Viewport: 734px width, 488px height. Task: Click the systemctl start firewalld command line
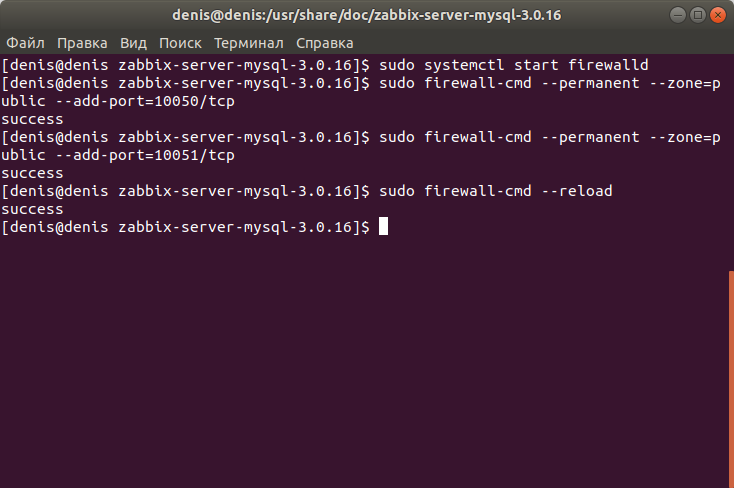coord(514,65)
